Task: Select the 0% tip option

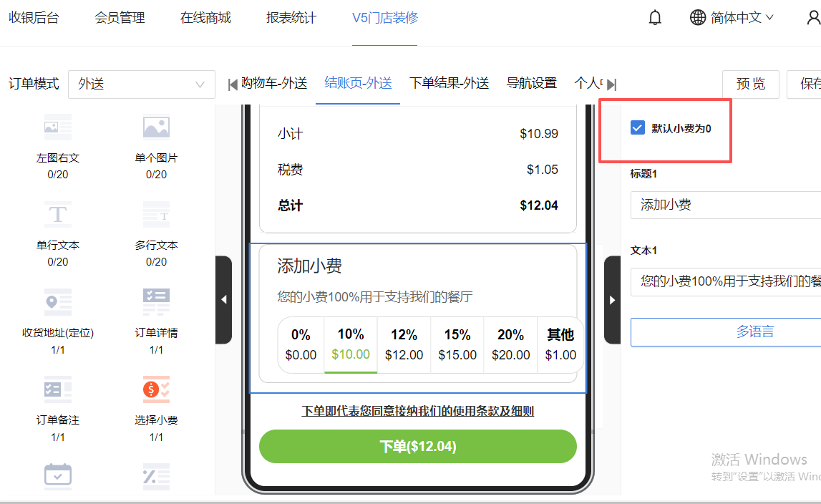Action: coord(301,344)
